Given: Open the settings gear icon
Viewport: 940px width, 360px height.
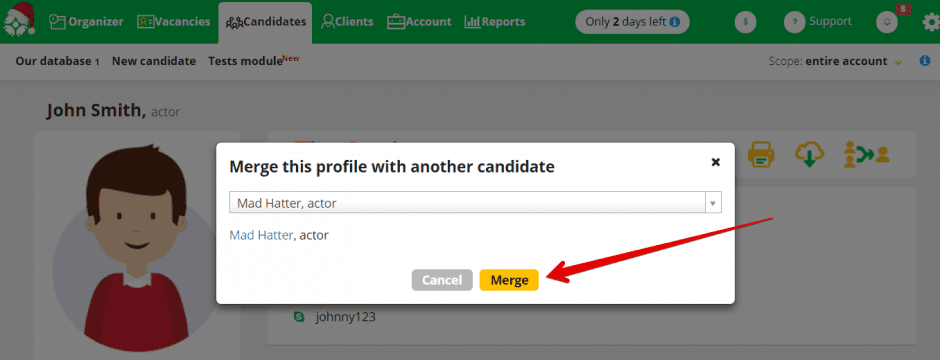Looking at the screenshot, I should coord(931,22).
